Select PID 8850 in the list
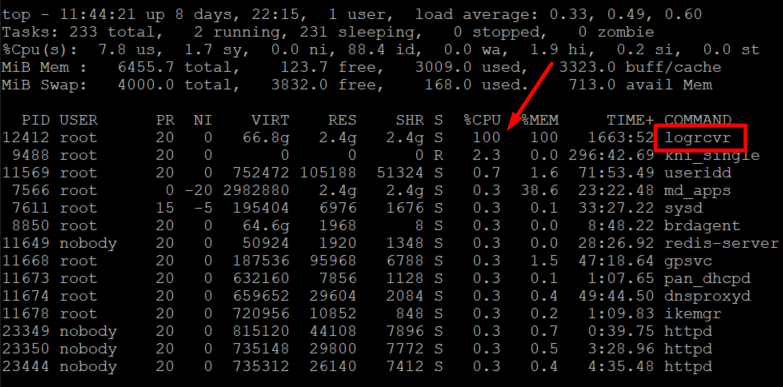Screen dimensions: 783x387 coord(31,226)
